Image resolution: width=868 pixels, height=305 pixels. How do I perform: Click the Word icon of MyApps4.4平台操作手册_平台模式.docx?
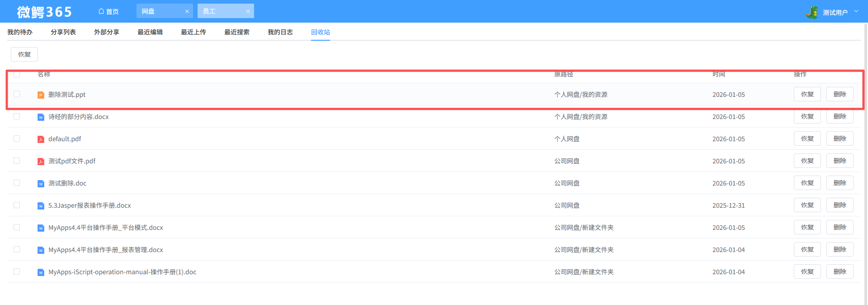click(41, 228)
